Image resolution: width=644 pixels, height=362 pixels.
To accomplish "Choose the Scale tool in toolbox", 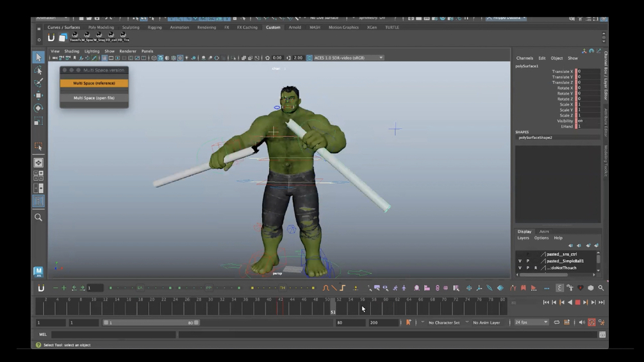I will [38, 122].
